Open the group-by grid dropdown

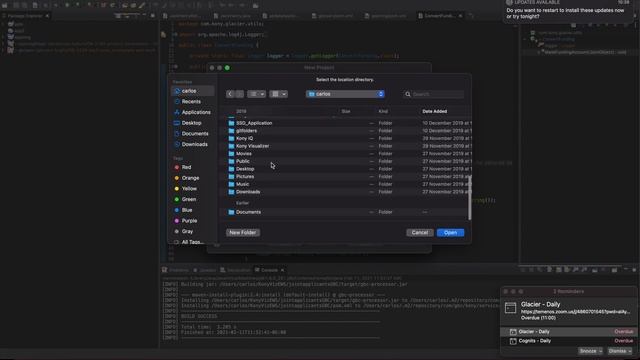[x=279, y=94]
